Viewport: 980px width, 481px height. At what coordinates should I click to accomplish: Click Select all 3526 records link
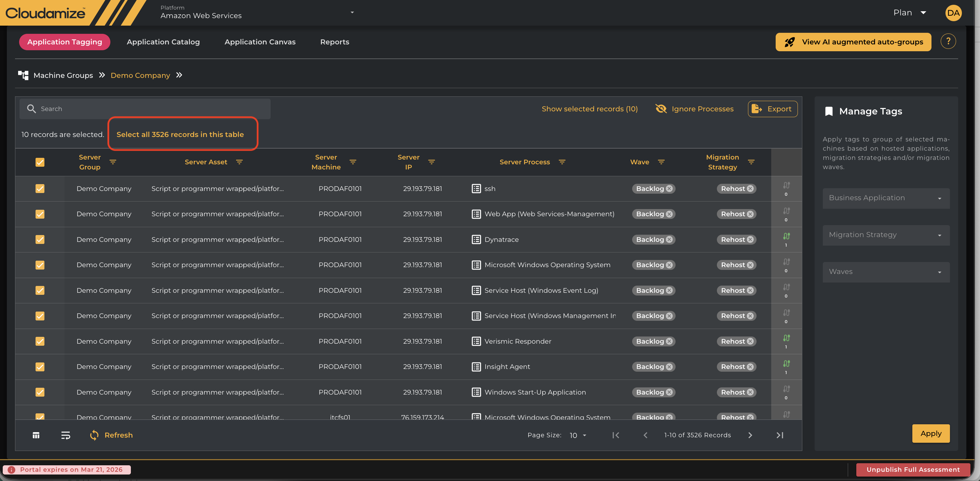tap(180, 134)
